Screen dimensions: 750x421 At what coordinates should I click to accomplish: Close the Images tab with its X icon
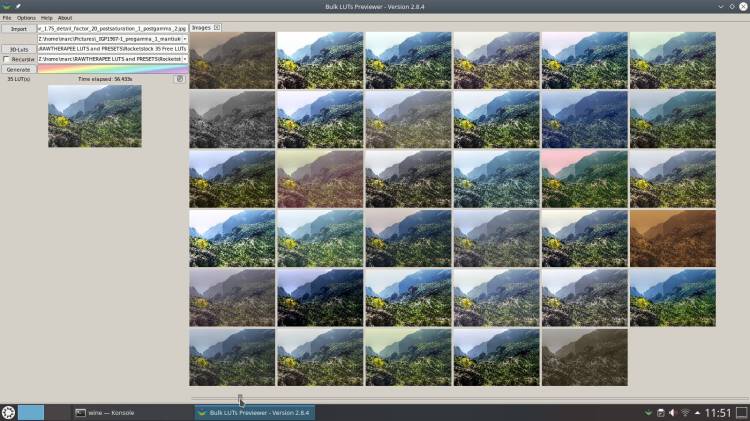pyautogui.click(x=216, y=28)
